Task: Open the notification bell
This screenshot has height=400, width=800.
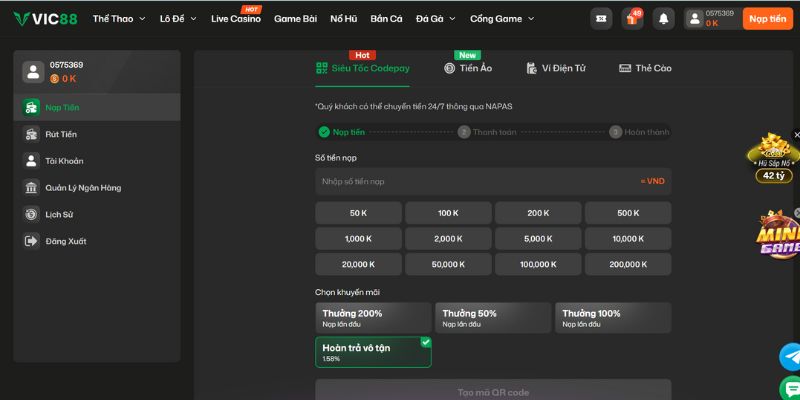Action: 664,18
